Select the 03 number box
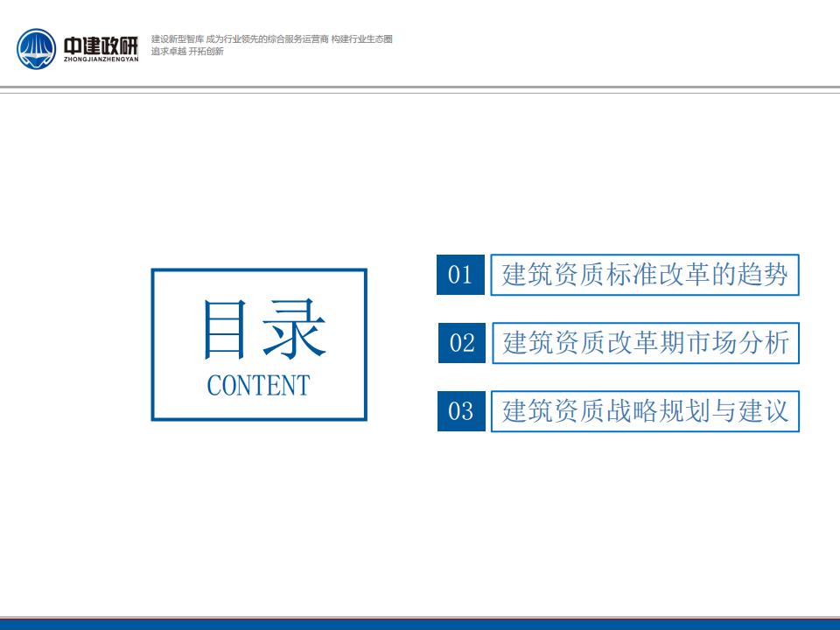This screenshot has height=630, width=840. tap(461, 411)
